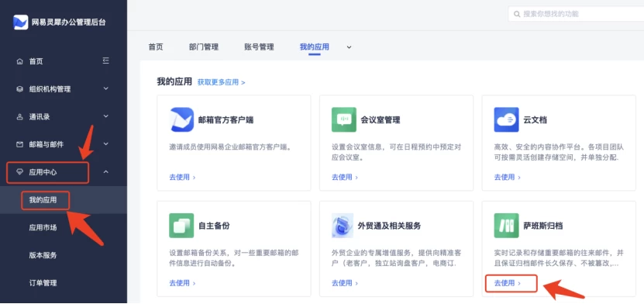Screen dimensions: 644x304
Task: Select the 我的应用 tab
Action: (x=314, y=47)
